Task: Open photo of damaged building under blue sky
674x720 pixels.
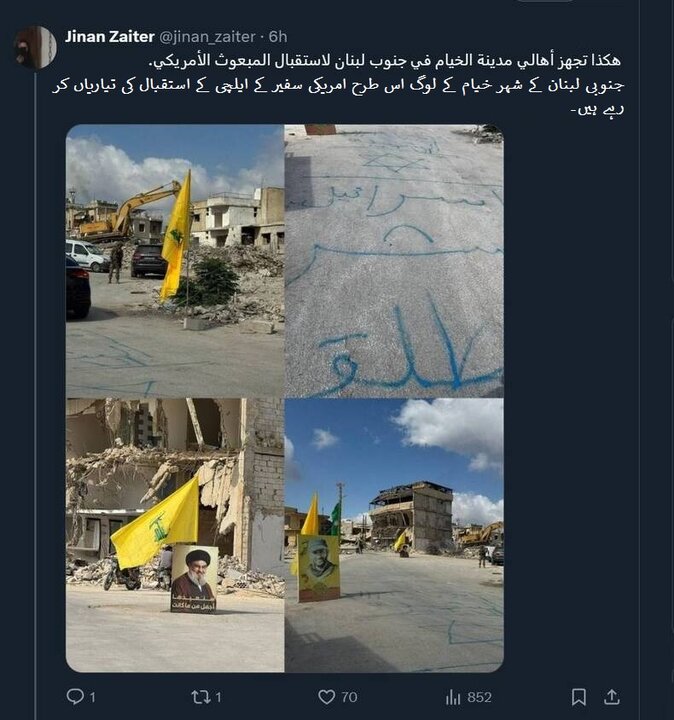Action: pyautogui.click(x=394, y=535)
